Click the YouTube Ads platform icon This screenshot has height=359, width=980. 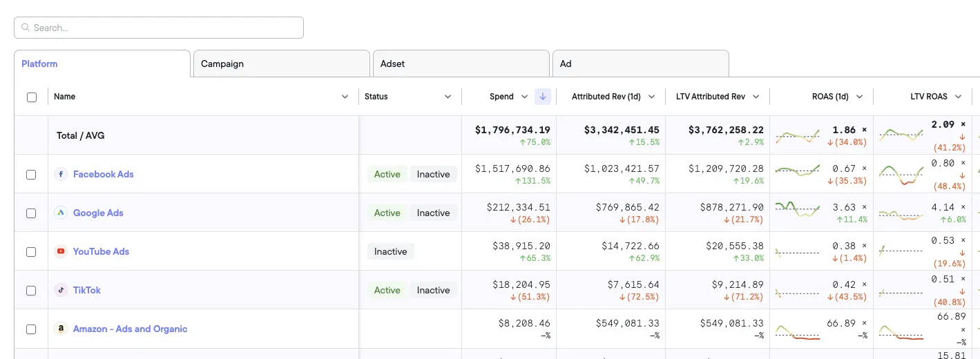point(61,251)
